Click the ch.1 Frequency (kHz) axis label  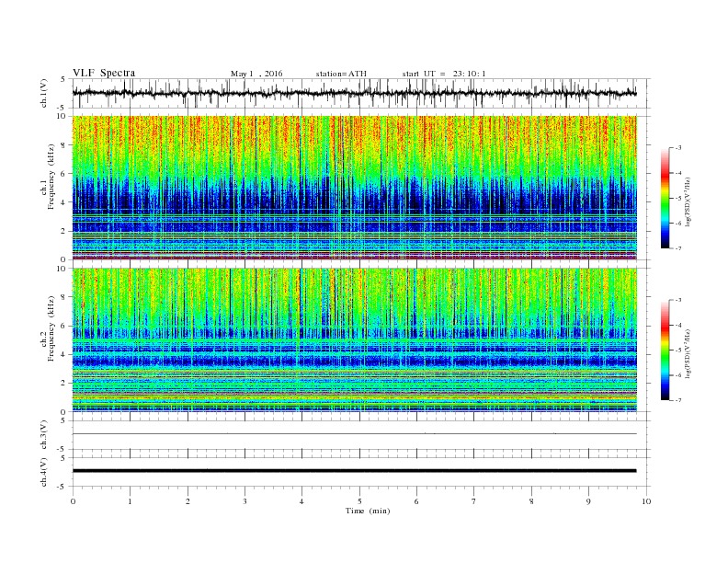click(48, 177)
